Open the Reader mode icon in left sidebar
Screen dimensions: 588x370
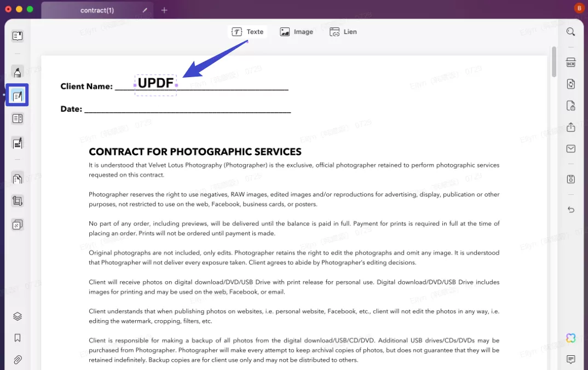pyautogui.click(x=18, y=36)
